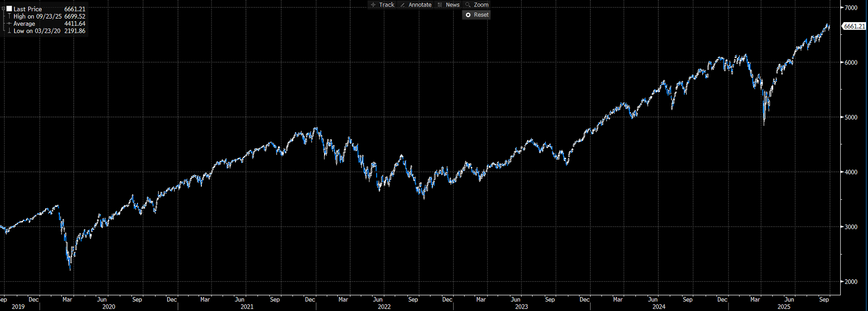Viewport: 868px width, 311px height.
Task: Click the 2023 year label on time axis
Action: pyautogui.click(x=522, y=306)
